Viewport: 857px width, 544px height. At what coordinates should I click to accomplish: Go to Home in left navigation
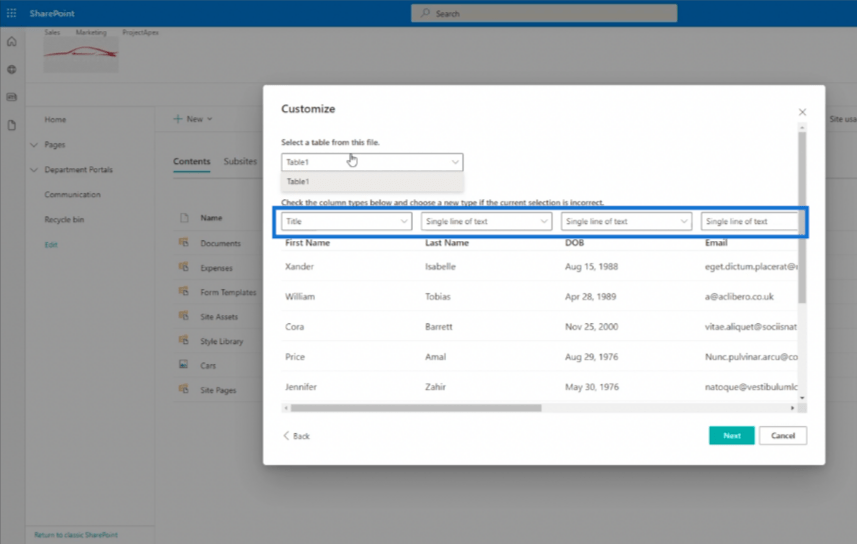coord(55,119)
